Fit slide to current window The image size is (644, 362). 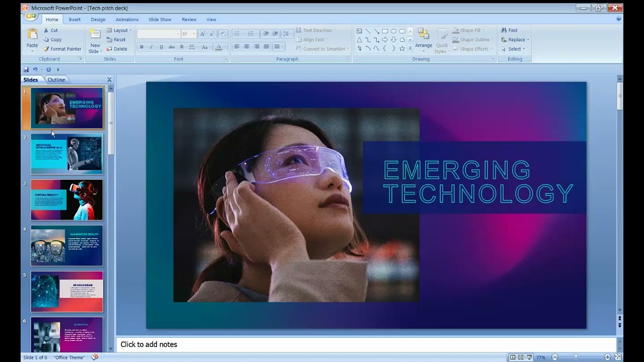(x=618, y=357)
